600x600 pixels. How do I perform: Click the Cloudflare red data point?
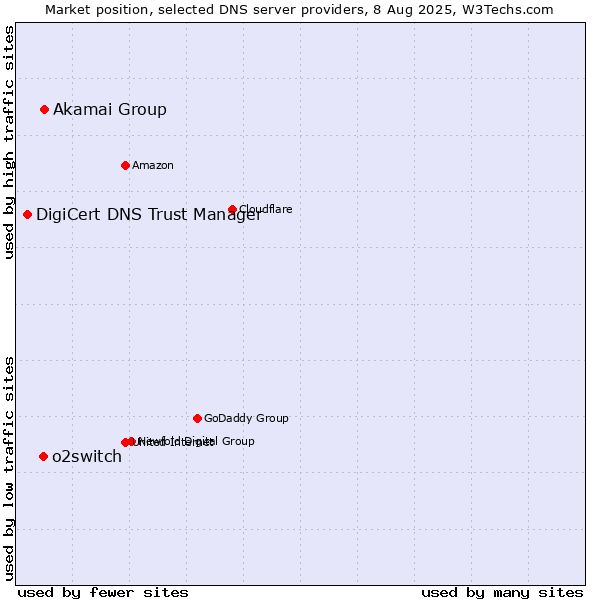[232, 209]
